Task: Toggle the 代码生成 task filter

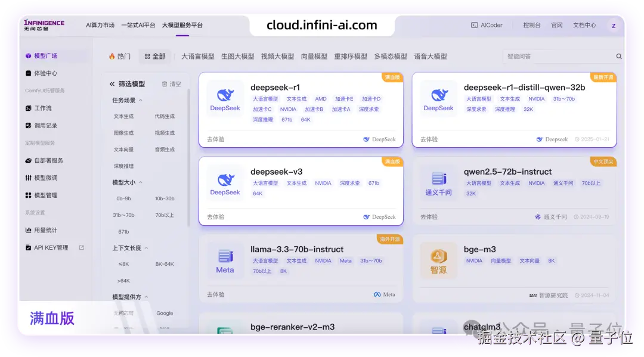Action: tap(165, 116)
